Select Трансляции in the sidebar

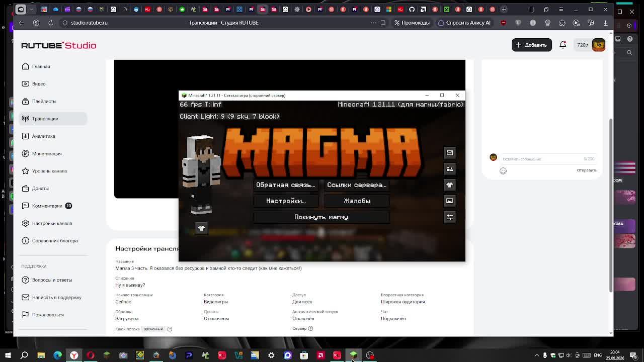coord(52,119)
